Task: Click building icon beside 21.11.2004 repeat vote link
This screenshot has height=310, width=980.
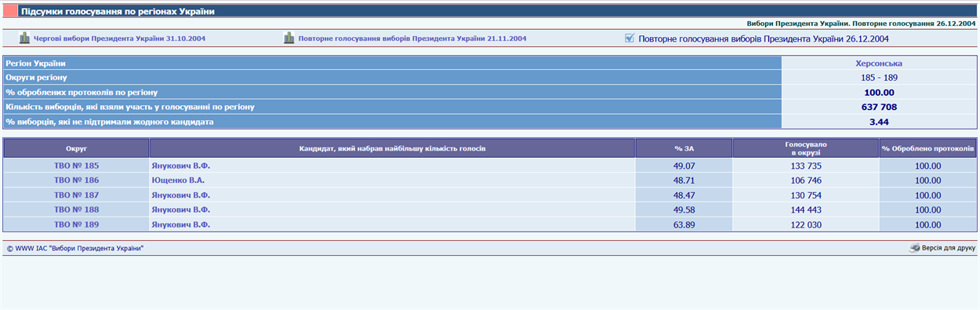Action: (x=289, y=38)
